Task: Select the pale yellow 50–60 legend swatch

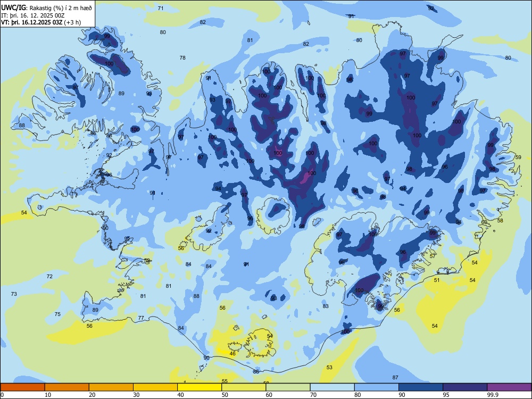Action: 244,387
